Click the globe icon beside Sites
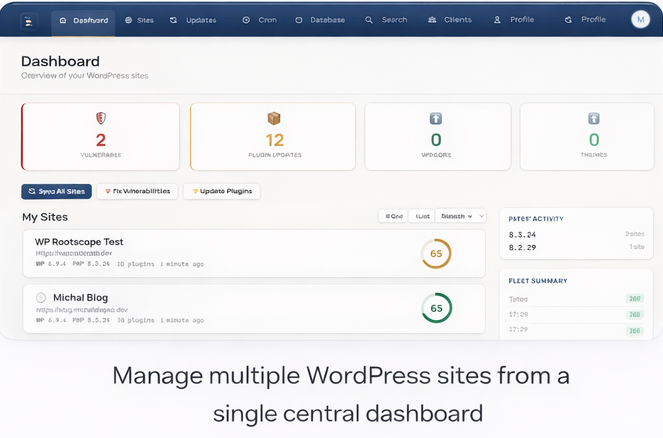Image resolution: width=663 pixels, height=438 pixels. coord(129,20)
